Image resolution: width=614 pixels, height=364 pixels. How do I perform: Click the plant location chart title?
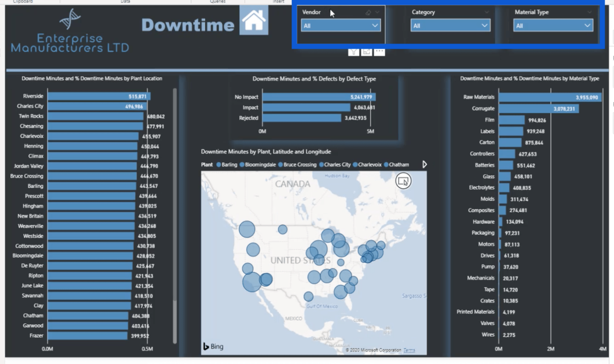pyautogui.click(x=92, y=79)
